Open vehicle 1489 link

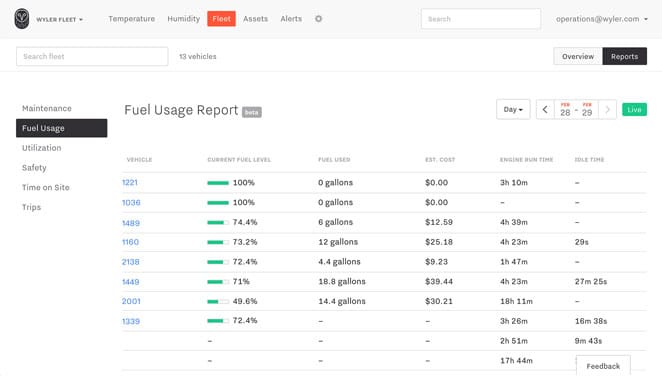click(x=131, y=223)
